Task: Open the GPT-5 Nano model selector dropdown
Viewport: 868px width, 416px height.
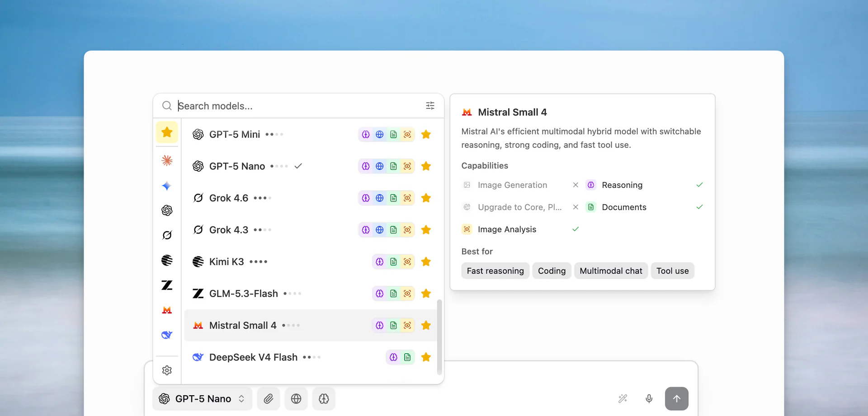Action: coord(202,399)
